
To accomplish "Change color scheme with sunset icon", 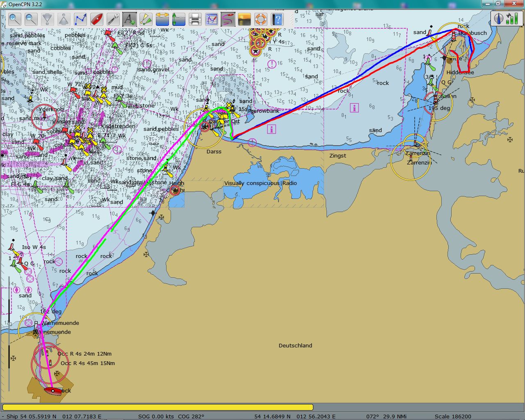I will pyautogui.click(x=244, y=19).
